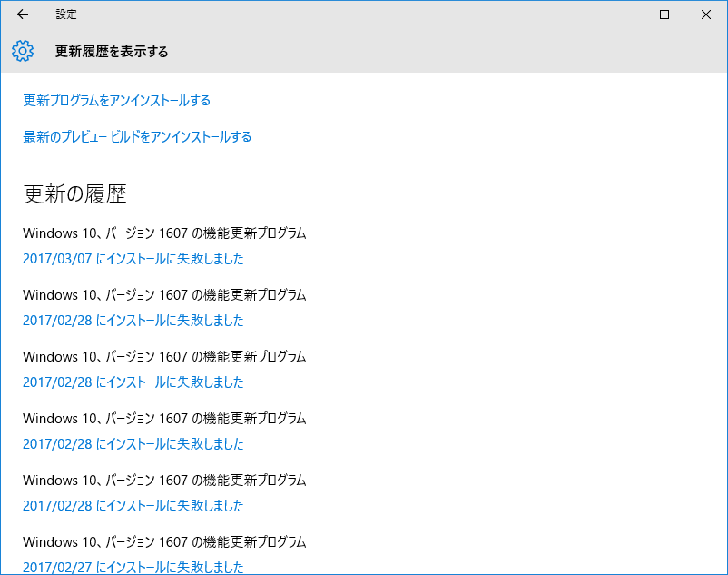The height and width of the screenshot is (575, 728).
Task: Select update title above the 2017/03/07 entry
Action: coord(164,233)
